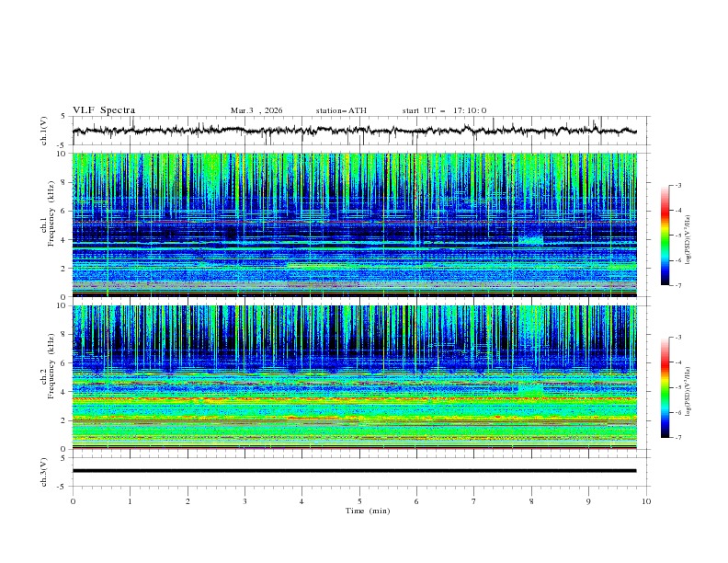Click time axis tick label "5"
Screen dimensions: 728x563
point(359,501)
